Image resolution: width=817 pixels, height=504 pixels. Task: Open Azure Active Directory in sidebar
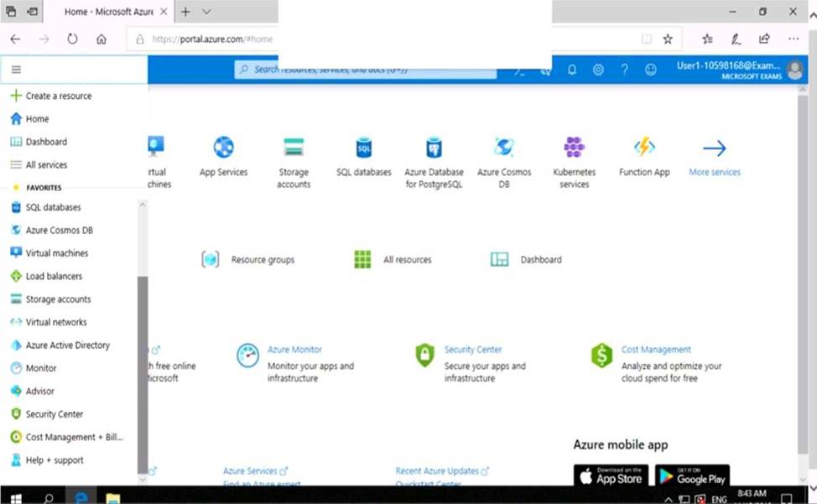67,346
